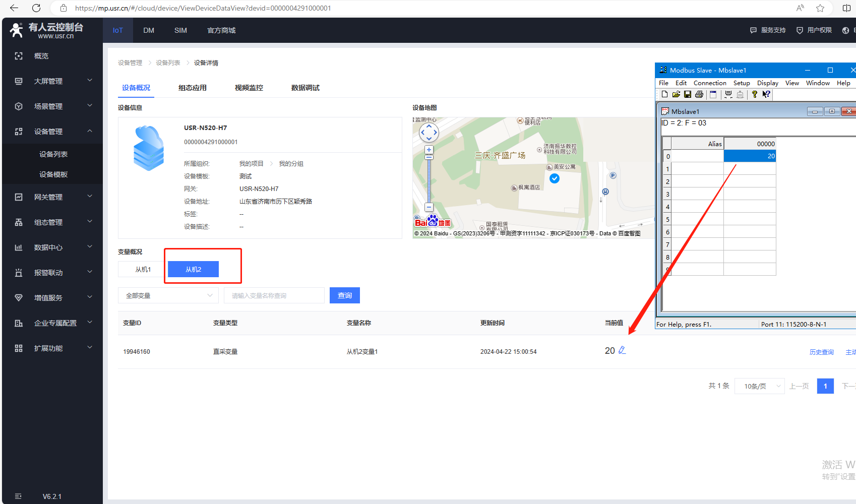This screenshot has height=504, width=856.
Task: Click the blue location marker on map
Action: (x=555, y=178)
